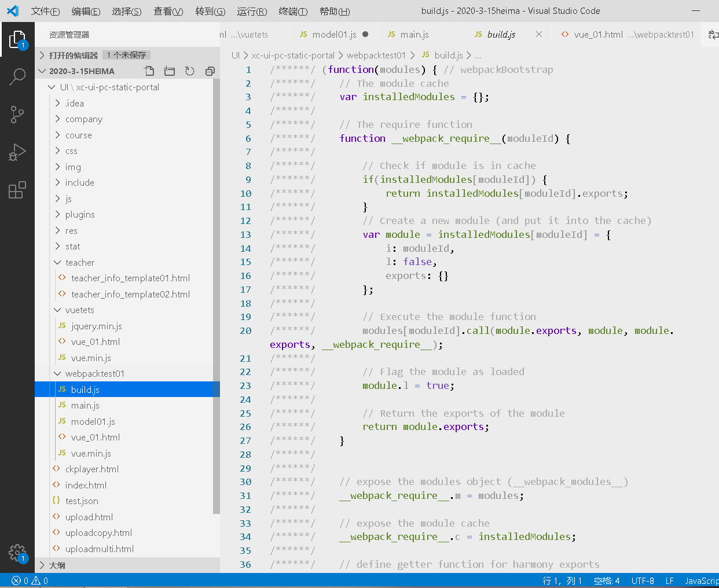This screenshot has width=719, height=588.
Task: Open index.html from the file tree
Action: click(86, 486)
